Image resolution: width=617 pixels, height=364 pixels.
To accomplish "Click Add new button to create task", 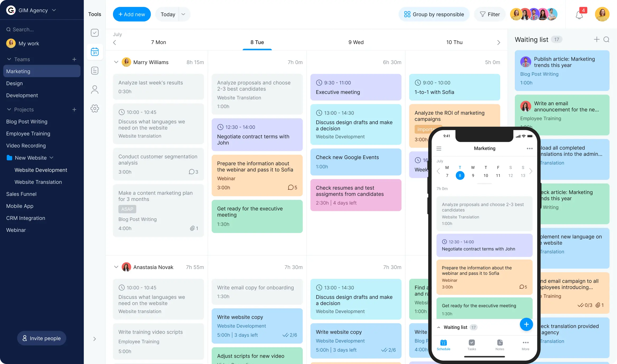I will 131,14.
